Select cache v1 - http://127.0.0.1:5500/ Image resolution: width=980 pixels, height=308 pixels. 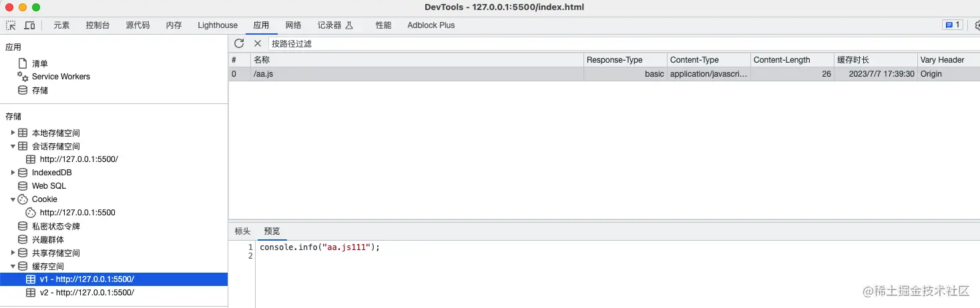(x=113, y=279)
